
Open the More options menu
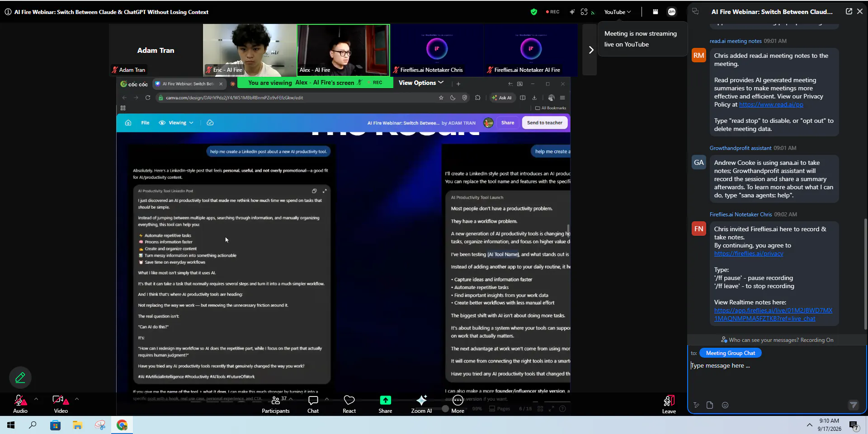pyautogui.click(x=458, y=404)
